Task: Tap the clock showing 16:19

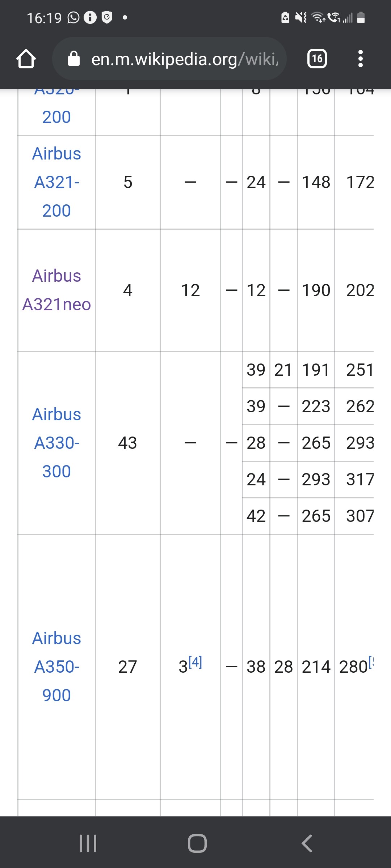Action: 44,18
